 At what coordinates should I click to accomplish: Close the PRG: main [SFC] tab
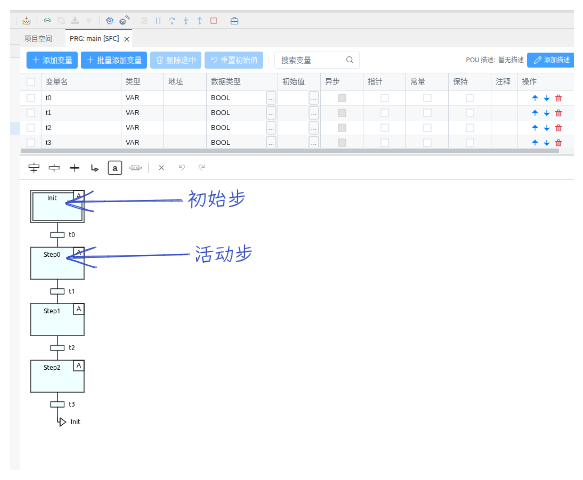point(126,39)
